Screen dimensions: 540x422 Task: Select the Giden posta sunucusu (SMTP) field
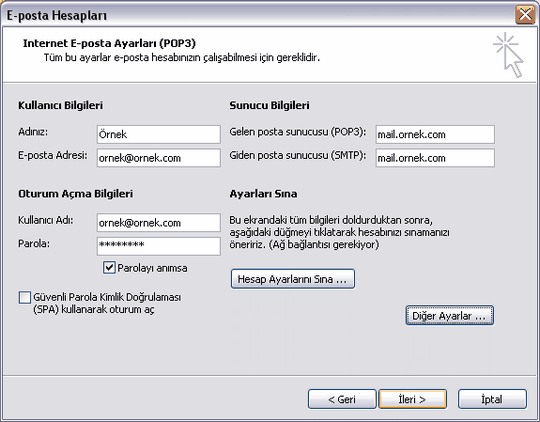coord(435,158)
